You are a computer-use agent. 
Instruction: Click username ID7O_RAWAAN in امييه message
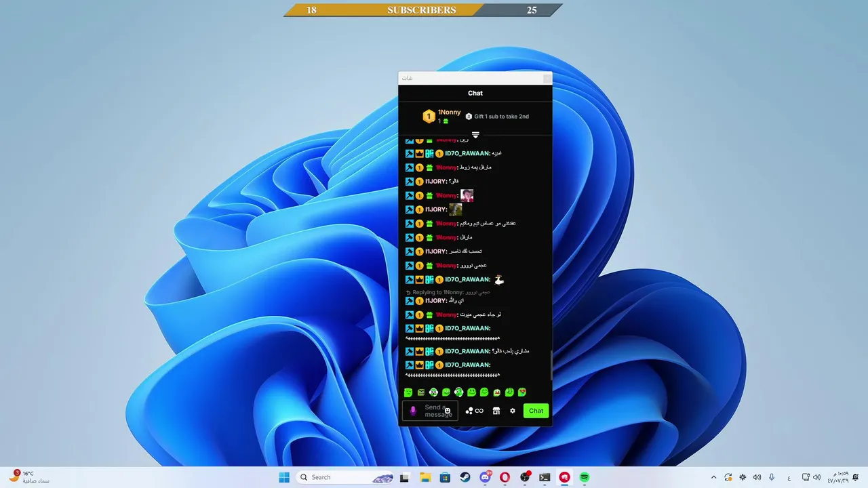[x=467, y=154]
